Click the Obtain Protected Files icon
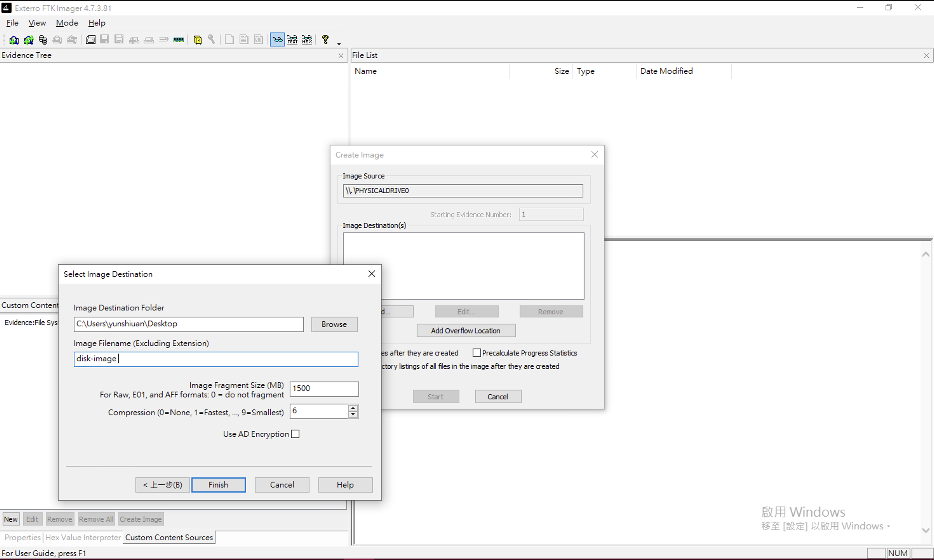 197,40
